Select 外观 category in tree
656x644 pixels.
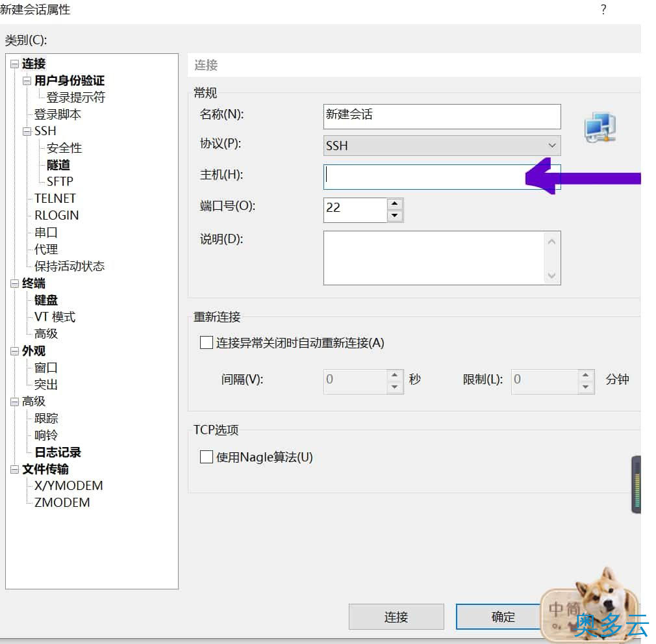tap(34, 351)
